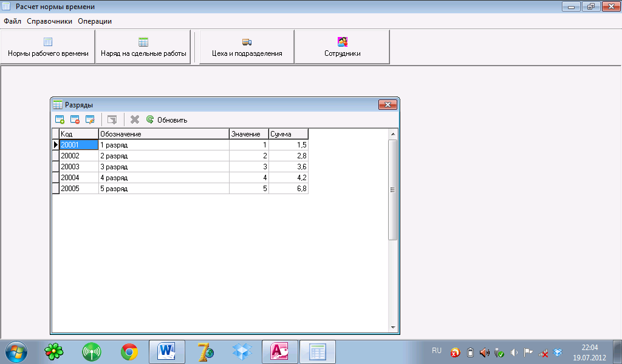622x364 pixels.
Task: Click the battery tray icon
Action: coord(470,352)
